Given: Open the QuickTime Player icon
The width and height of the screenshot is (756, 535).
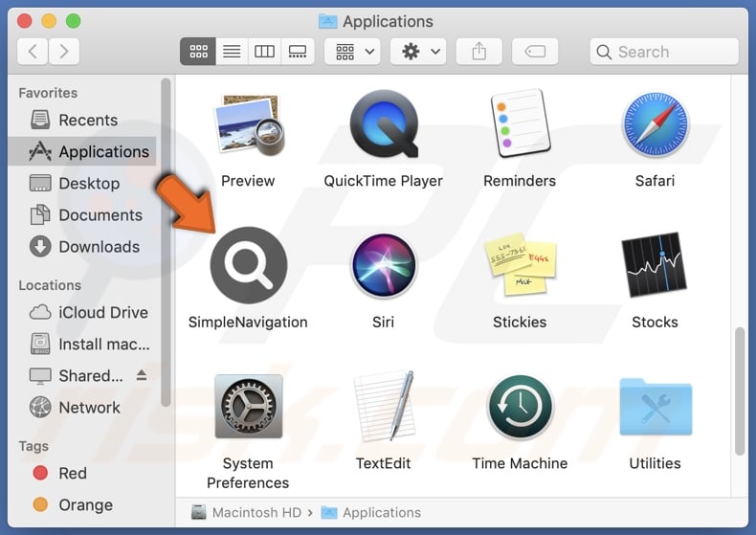Looking at the screenshot, I should [384, 123].
